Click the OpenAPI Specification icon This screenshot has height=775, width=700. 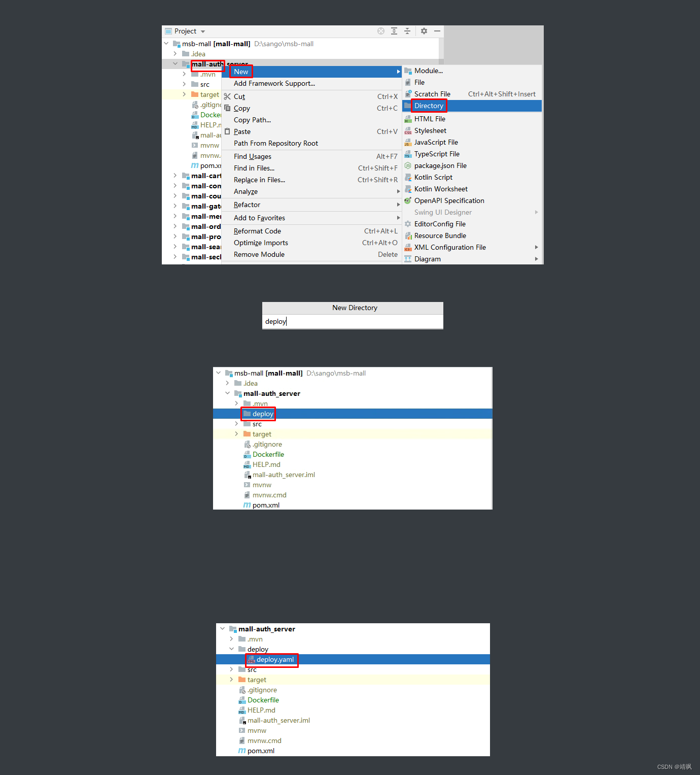(x=408, y=200)
